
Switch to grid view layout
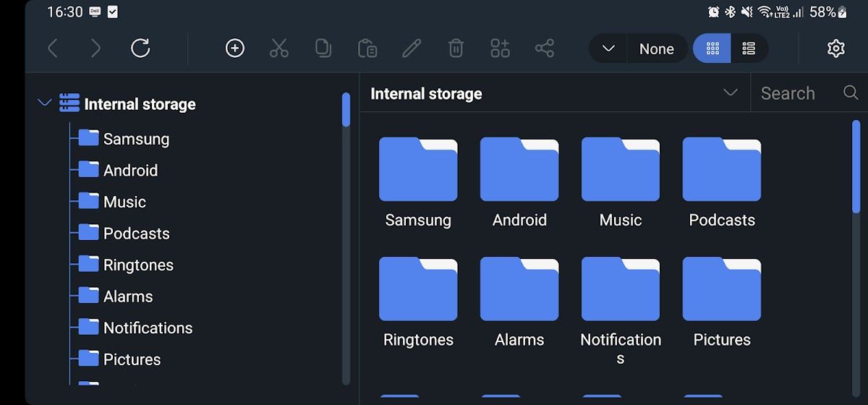pyautogui.click(x=712, y=48)
